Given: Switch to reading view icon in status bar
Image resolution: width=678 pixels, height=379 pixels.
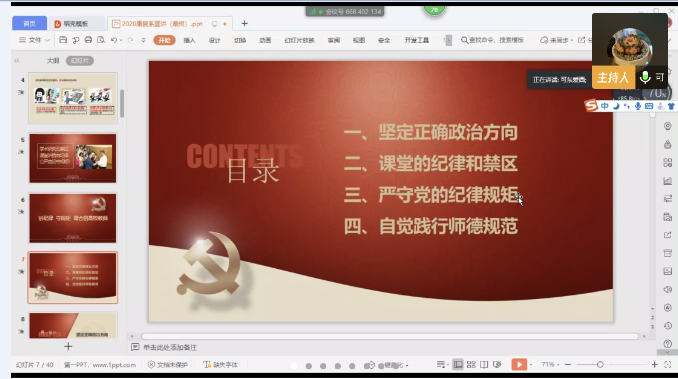Looking at the screenshot, I should [484, 365].
